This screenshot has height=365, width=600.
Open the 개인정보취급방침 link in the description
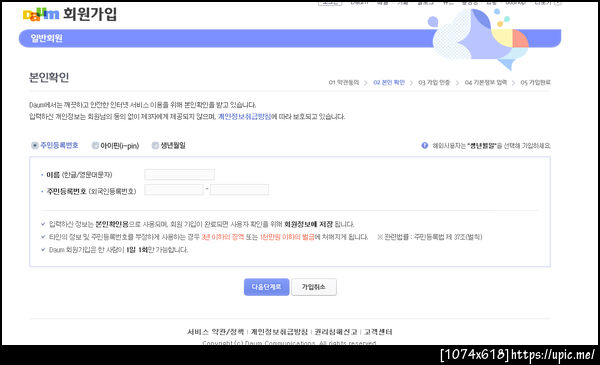tap(245, 116)
